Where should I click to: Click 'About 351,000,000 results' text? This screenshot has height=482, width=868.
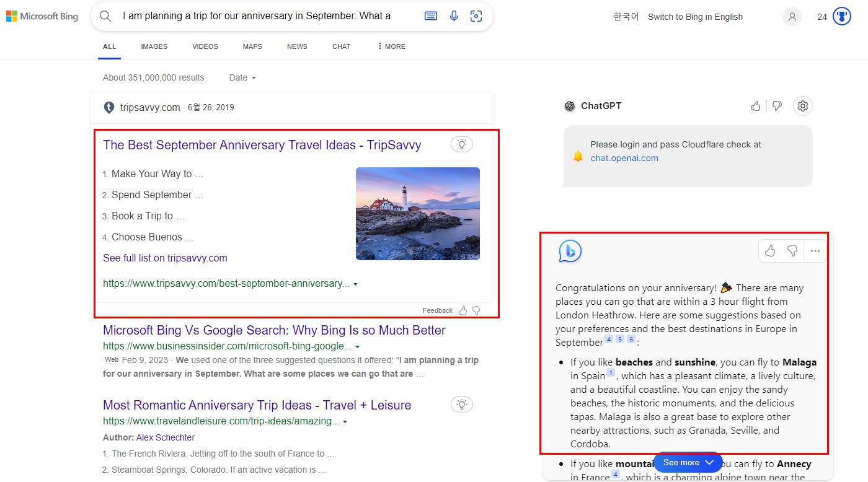click(x=154, y=77)
